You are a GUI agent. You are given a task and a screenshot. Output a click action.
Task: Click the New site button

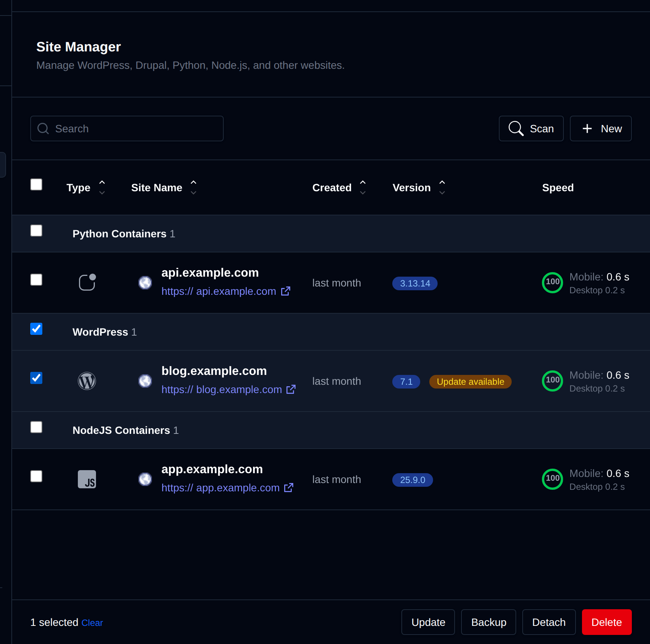[x=601, y=128]
